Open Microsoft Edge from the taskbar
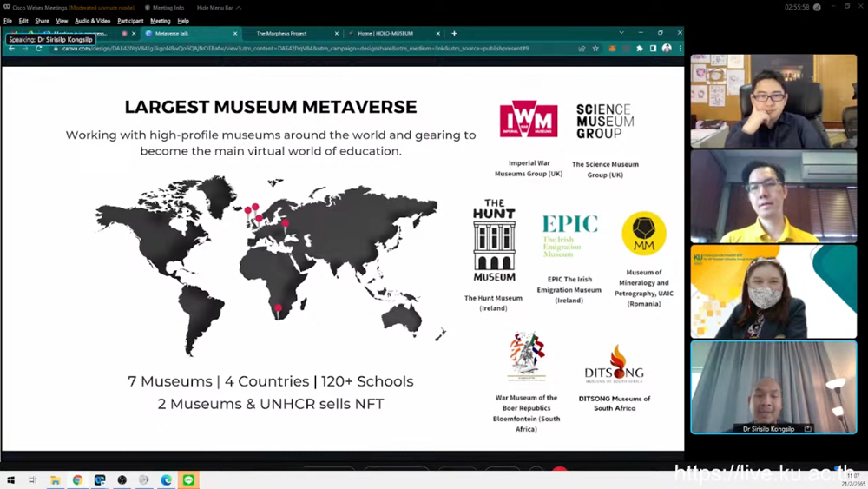 166,480
